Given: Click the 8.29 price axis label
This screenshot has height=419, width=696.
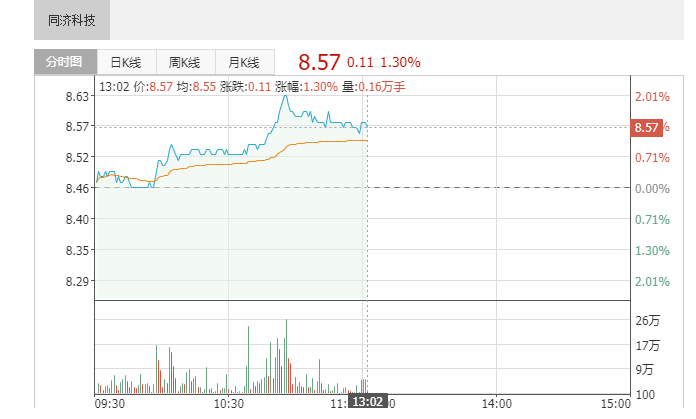Looking at the screenshot, I should [x=77, y=281].
